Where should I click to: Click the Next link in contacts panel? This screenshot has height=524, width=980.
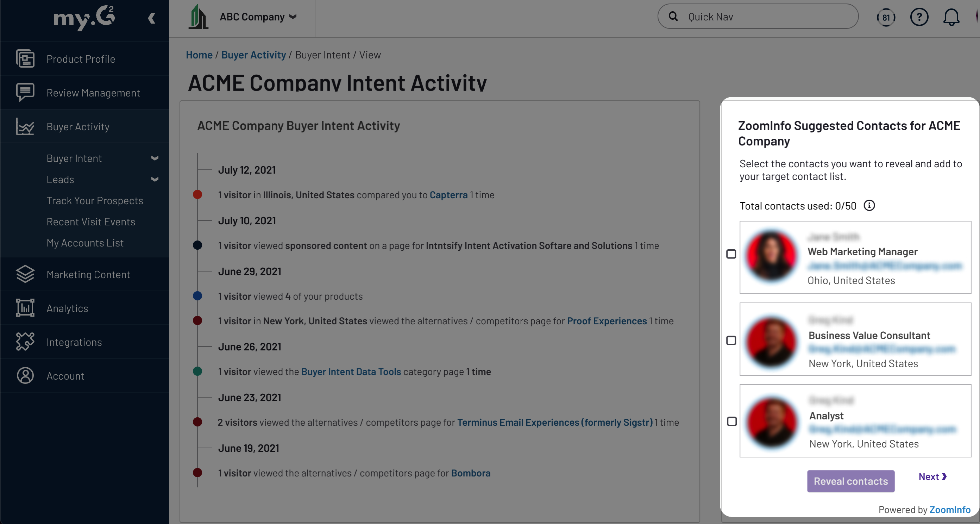932,476
